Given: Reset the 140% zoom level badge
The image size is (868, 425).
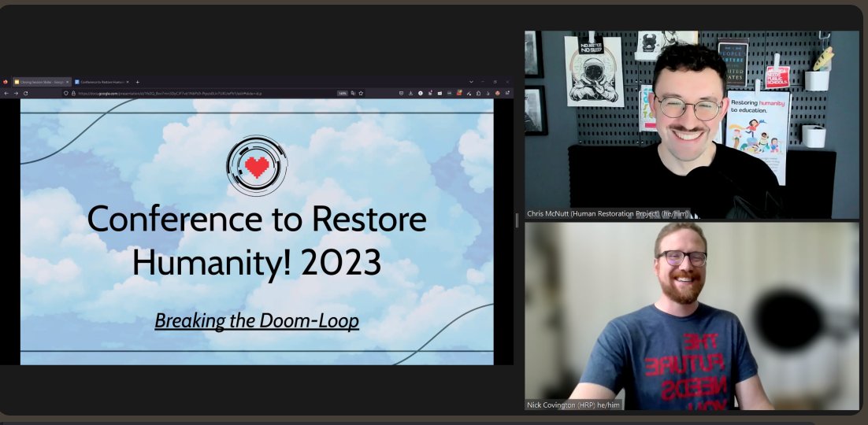Looking at the screenshot, I should (342, 94).
